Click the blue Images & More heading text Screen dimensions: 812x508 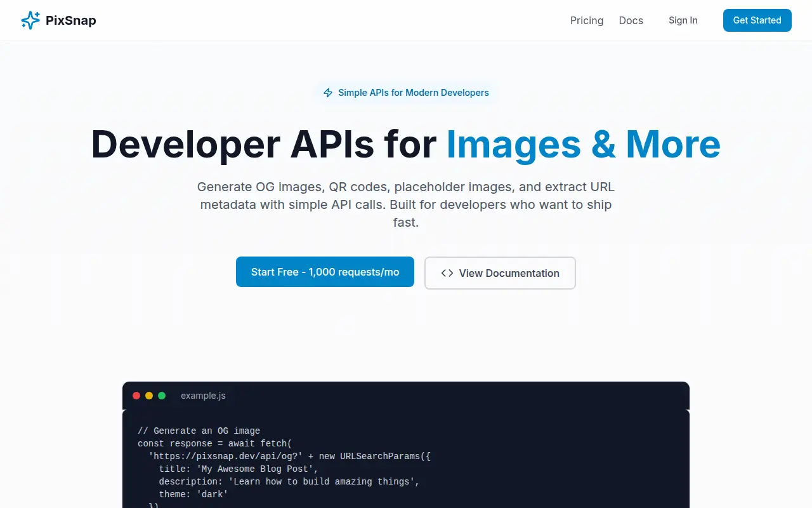tap(584, 144)
